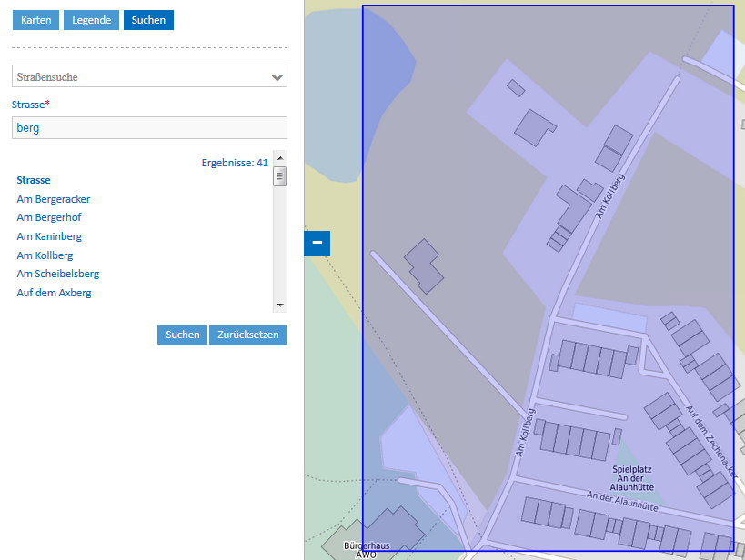
Task: Sort by Strasse column header
Action: [x=34, y=180]
